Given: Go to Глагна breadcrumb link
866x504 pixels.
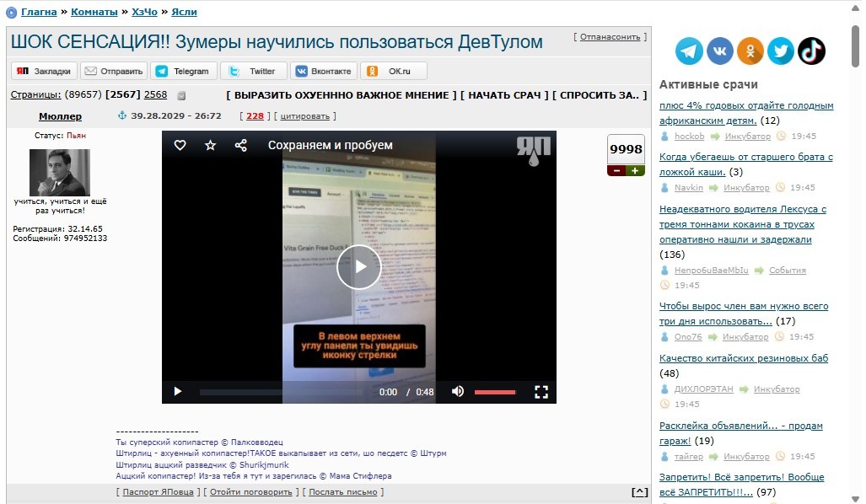Looking at the screenshot, I should (39, 12).
